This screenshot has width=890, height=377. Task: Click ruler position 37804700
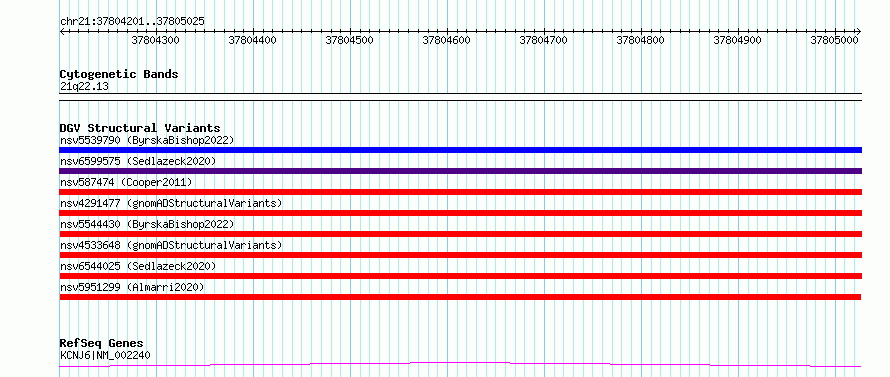click(544, 40)
